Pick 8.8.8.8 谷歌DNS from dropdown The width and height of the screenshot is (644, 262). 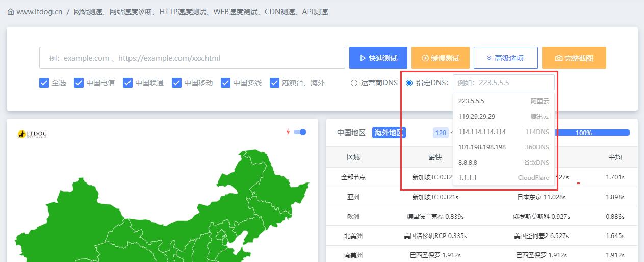[503, 162]
